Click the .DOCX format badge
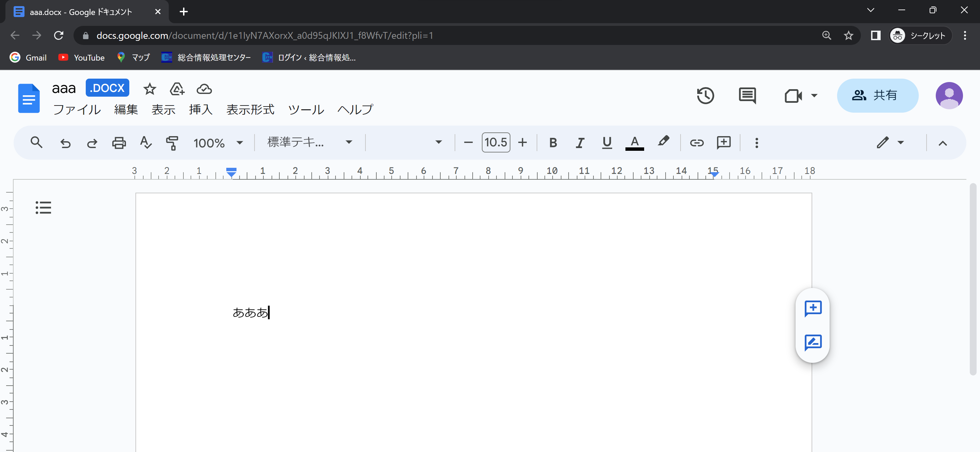Screen dimensions: 980x452 point(107,88)
